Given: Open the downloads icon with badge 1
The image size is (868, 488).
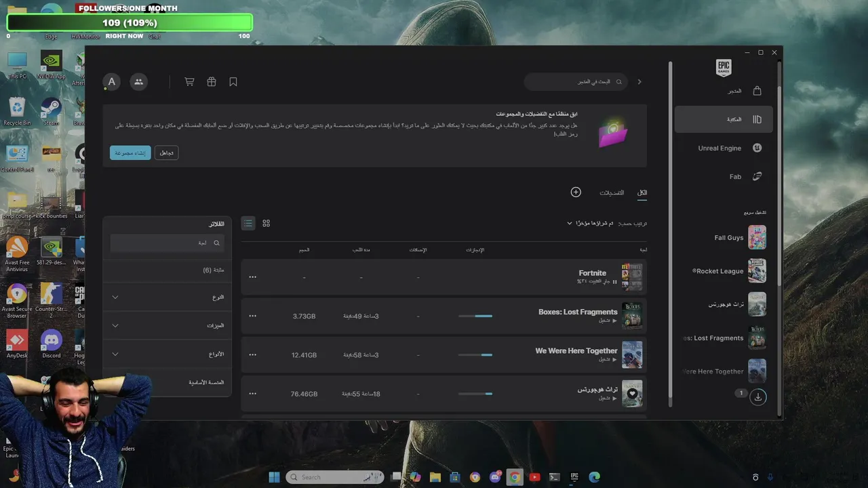Looking at the screenshot, I should point(758,396).
